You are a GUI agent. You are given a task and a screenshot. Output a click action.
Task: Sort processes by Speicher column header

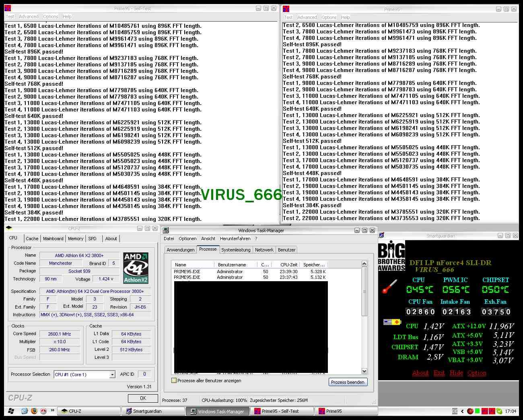point(314,264)
